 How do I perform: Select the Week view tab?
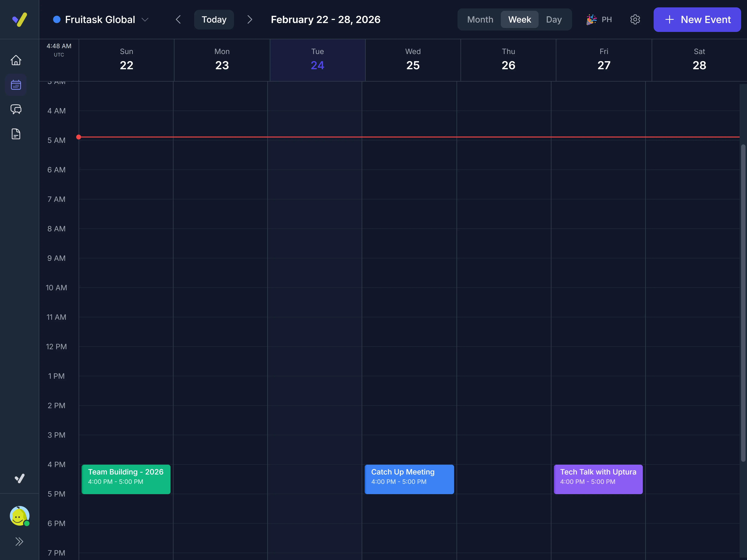[x=519, y=20]
